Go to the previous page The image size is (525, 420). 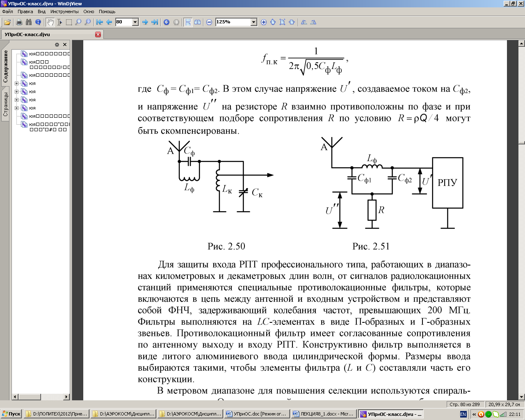(109, 22)
